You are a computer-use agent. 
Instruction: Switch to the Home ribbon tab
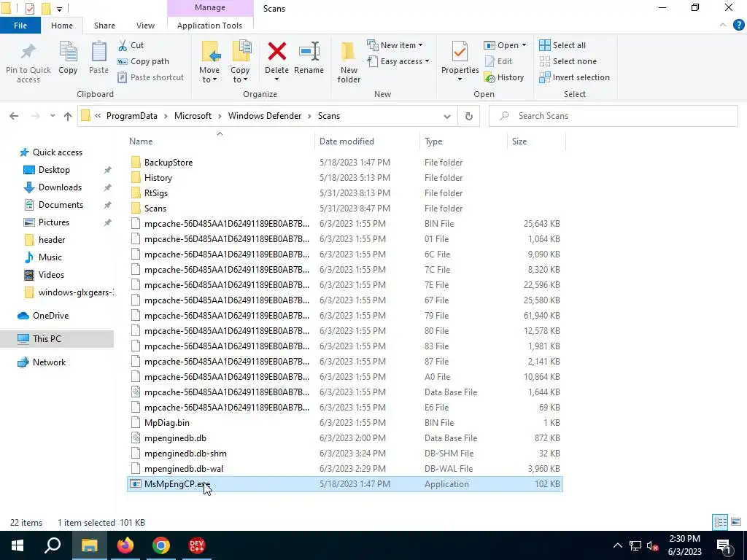point(62,26)
